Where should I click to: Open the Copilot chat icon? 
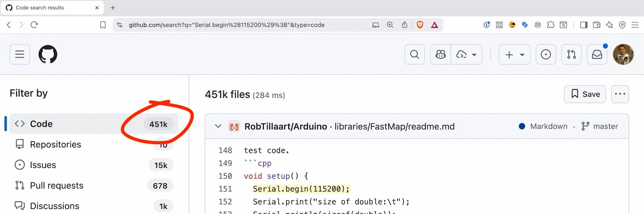(x=441, y=54)
